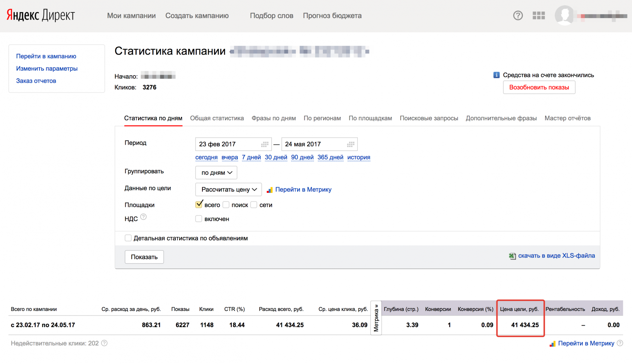632x364 pixels.
Task: Select the сегодня period shortcut
Action: coord(207,157)
